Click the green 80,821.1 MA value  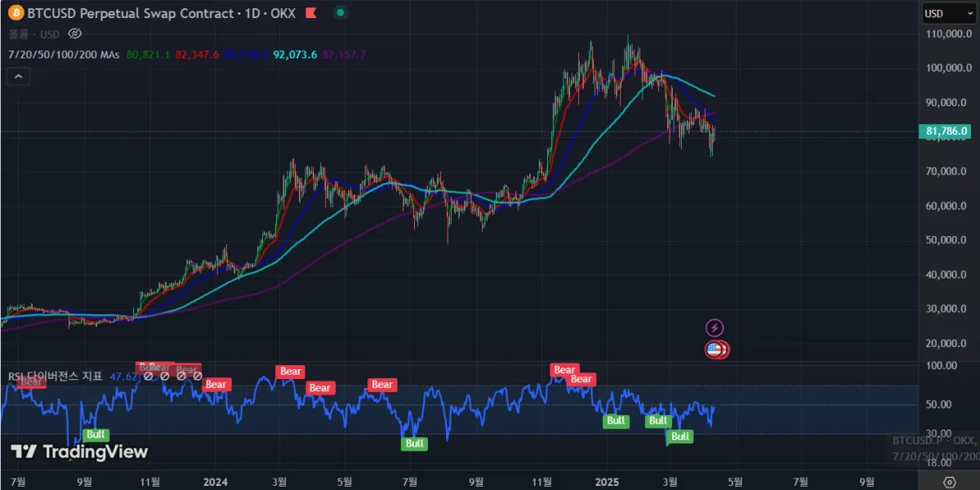[149, 54]
